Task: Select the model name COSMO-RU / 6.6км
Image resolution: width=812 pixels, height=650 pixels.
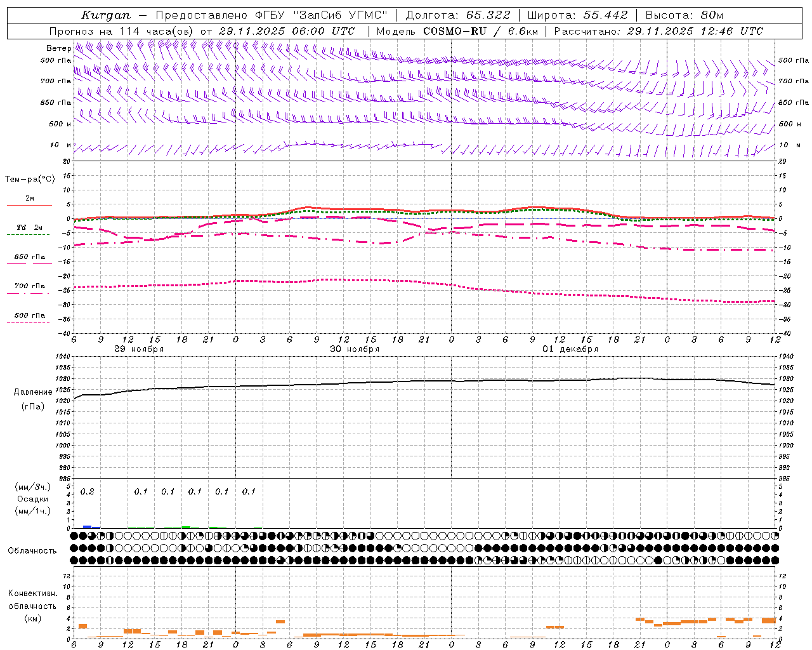Action: 480,31
